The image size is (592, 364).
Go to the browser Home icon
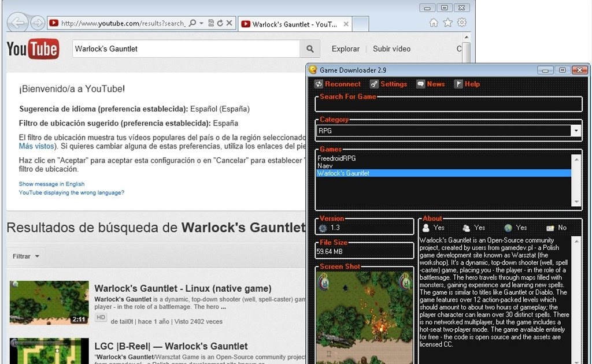coord(434,23)
